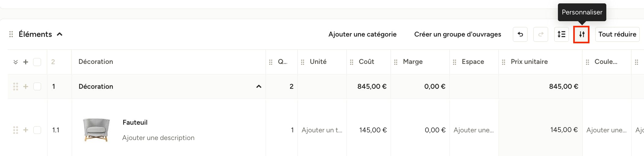Click the Ajouter une description field
This screenshot has width=644, height=156.
pos(158,138)
